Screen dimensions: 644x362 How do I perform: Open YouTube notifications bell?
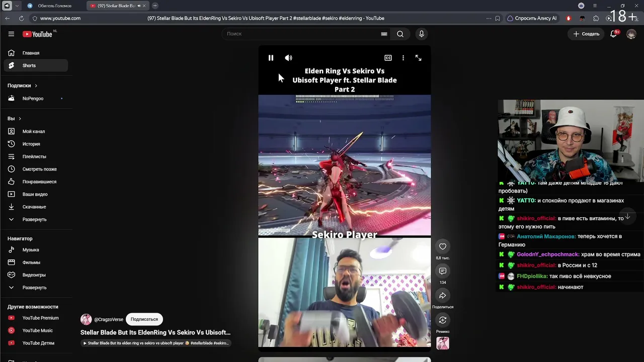pos(613,34)
